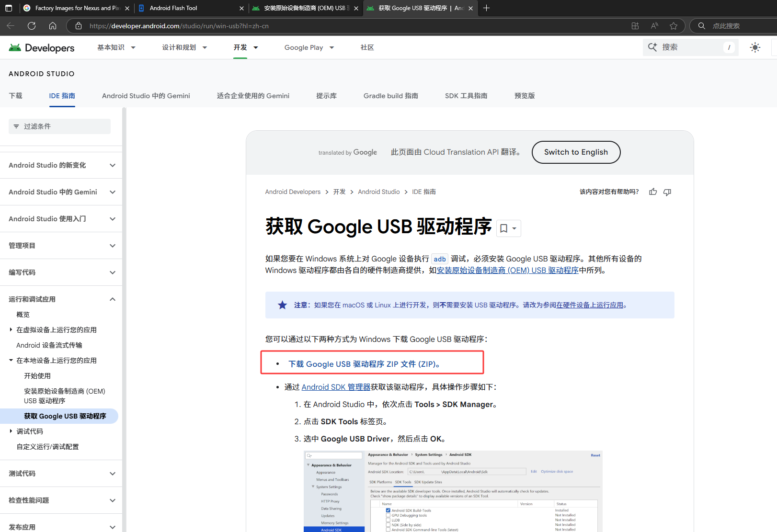Viewport: 777px width, 532px height.
Task: Open 自定义运行/调试配置 sidebar item
Action: coord(47,447)
